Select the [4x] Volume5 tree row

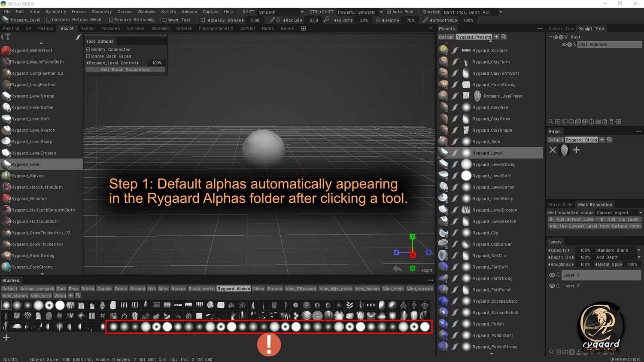click(610, 45)
